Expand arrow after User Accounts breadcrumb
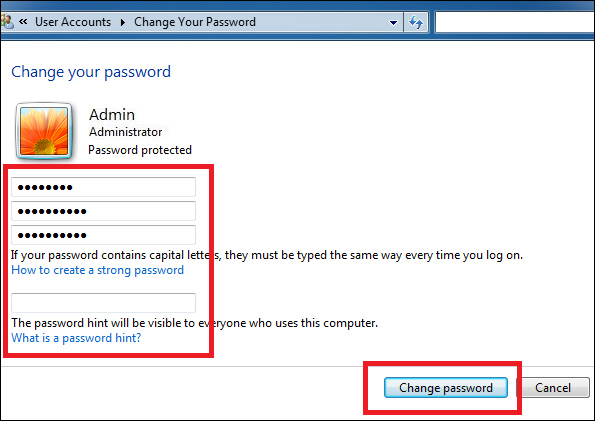 click(123, 22)
